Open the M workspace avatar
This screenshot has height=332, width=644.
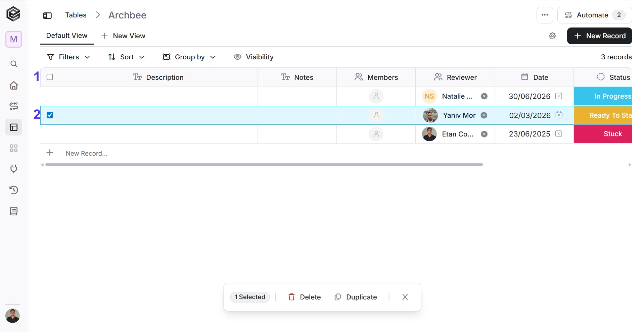(14, 39)
